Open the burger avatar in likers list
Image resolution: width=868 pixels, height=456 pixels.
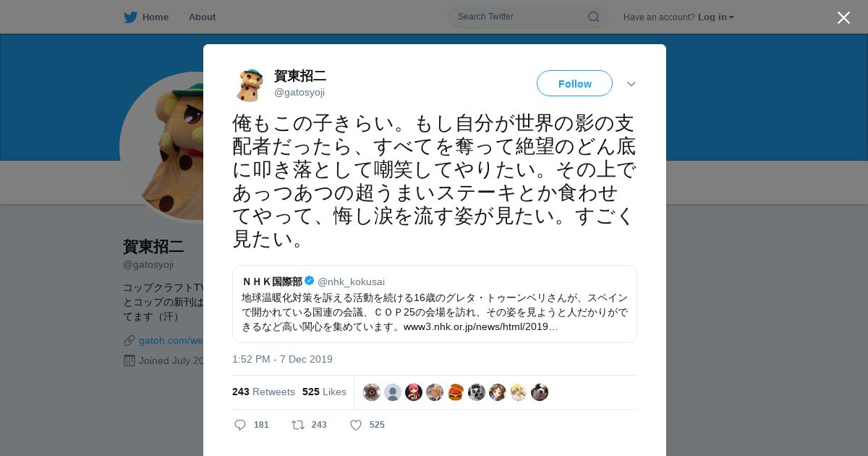(456, 392)
